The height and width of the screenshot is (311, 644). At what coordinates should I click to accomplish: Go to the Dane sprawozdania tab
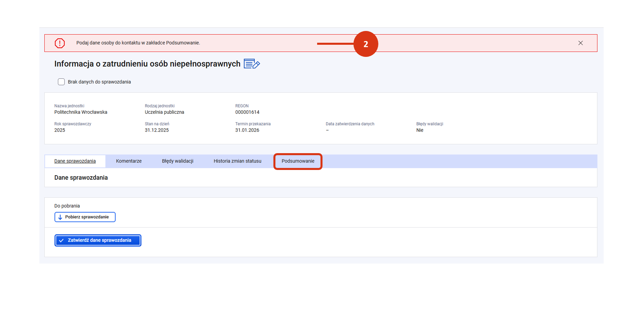click(x=75, y=161)
